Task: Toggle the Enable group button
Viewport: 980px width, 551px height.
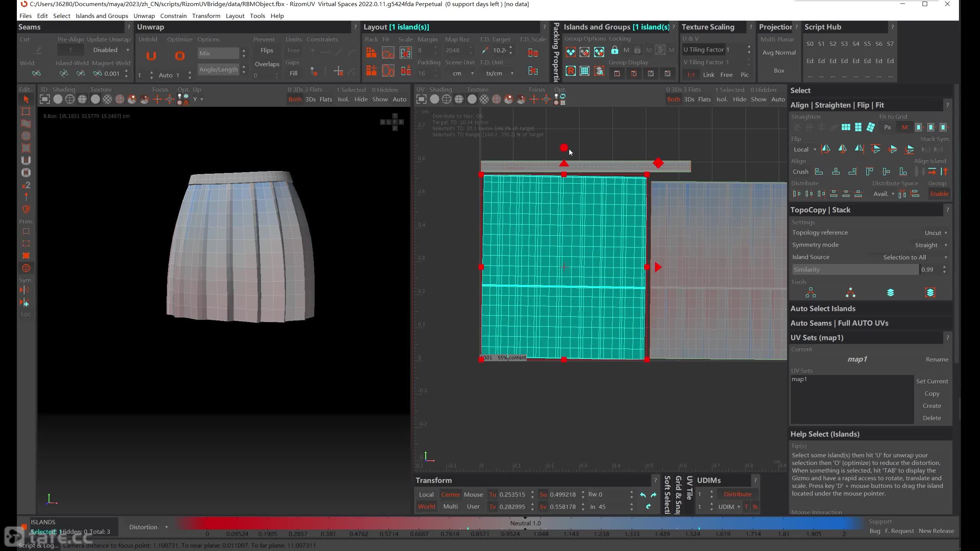Action: (x=939, y=194)
